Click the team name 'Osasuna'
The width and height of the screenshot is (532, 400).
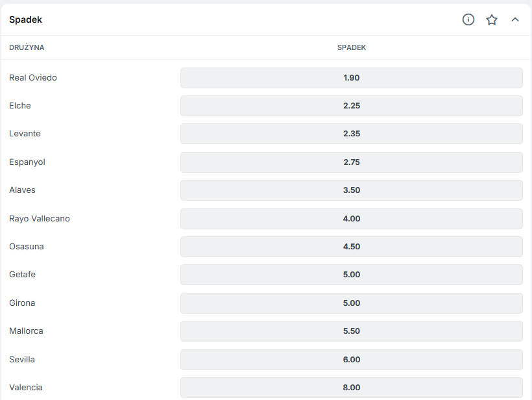coord(27,247)
